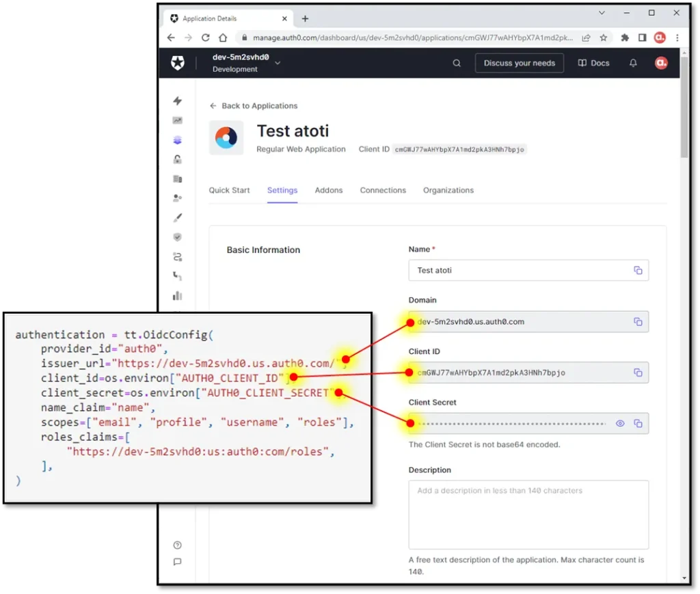
Task: Click the browser address bar URL
Action: (x=412, y=38)
